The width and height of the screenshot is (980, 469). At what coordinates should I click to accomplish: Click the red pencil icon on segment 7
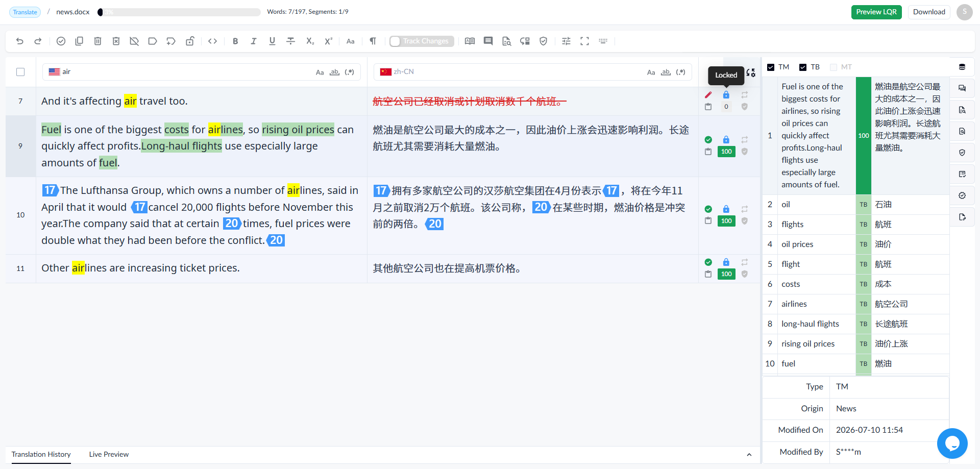tap(708, 95)
